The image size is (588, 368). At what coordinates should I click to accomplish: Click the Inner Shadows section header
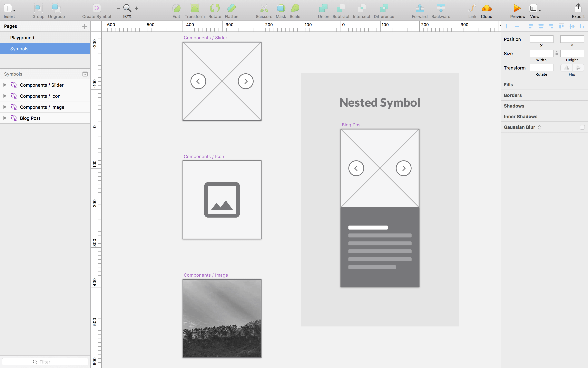[544, 117]
